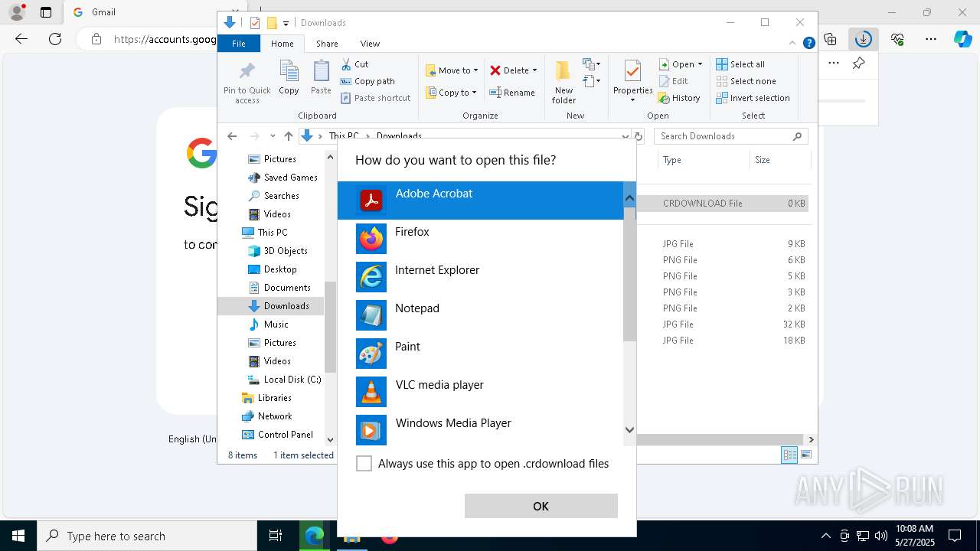Image resolution: width=980 pixels, height=551 pixels.
Task: Open the Easy access dropdown icon
Action: click(x=592, y=81)
